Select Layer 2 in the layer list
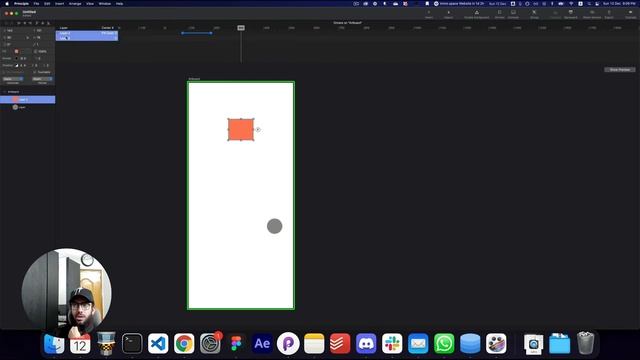Screen dimensions: 640x360 coord(27,100)
